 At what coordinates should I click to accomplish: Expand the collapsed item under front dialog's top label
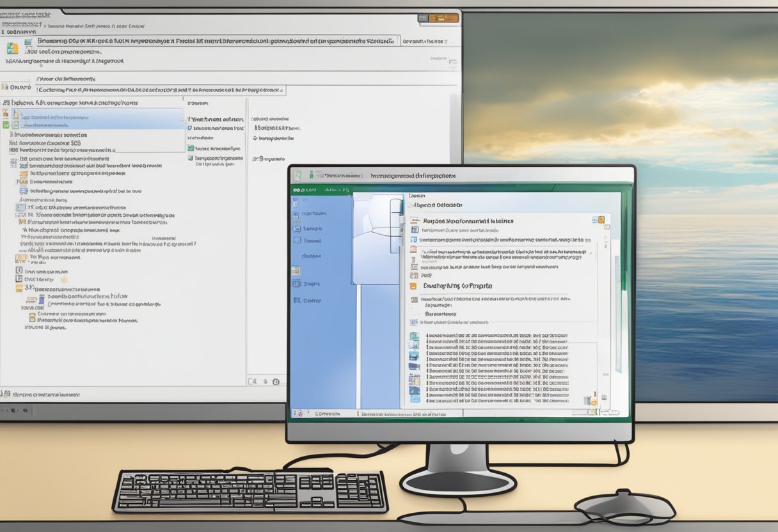click(x=410, y=205)
